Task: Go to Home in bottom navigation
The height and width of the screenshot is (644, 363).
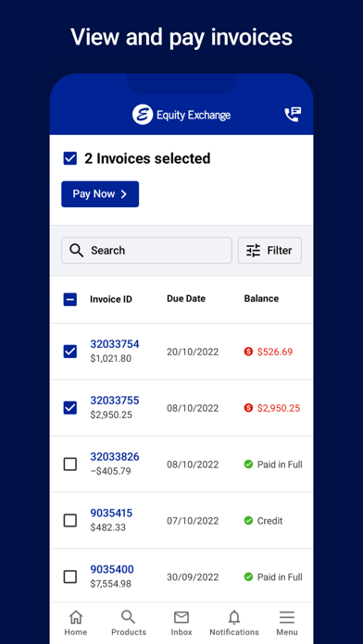Action: coord(76,623)
